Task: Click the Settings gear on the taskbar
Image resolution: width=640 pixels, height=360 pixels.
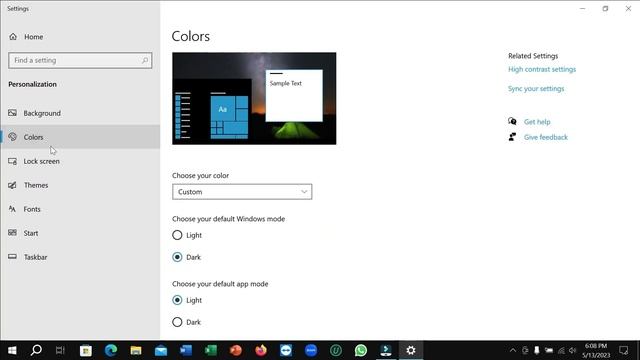Action: [x=411, y=350]
